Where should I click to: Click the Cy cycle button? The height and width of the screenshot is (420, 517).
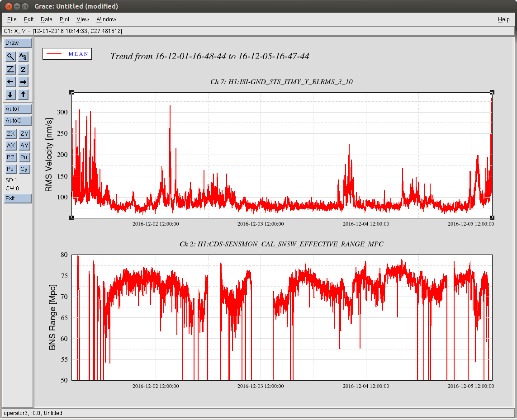pyautogui.click(x=24, y=169)
